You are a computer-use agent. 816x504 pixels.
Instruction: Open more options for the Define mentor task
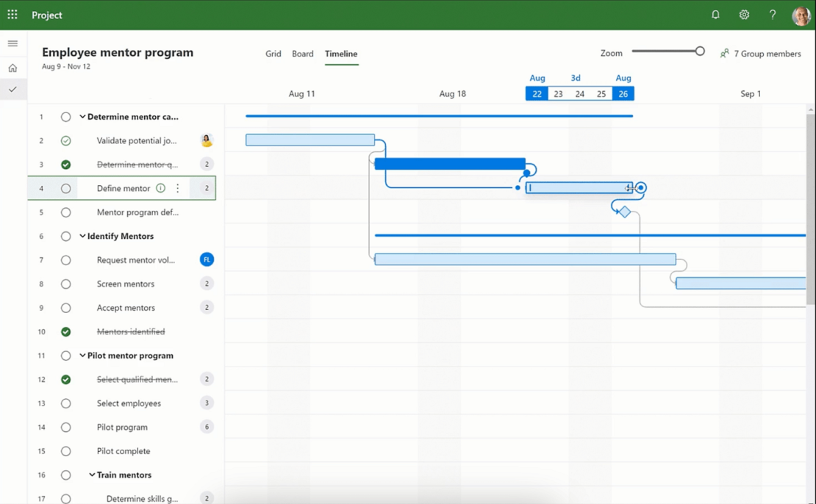(x=176, y=188)
